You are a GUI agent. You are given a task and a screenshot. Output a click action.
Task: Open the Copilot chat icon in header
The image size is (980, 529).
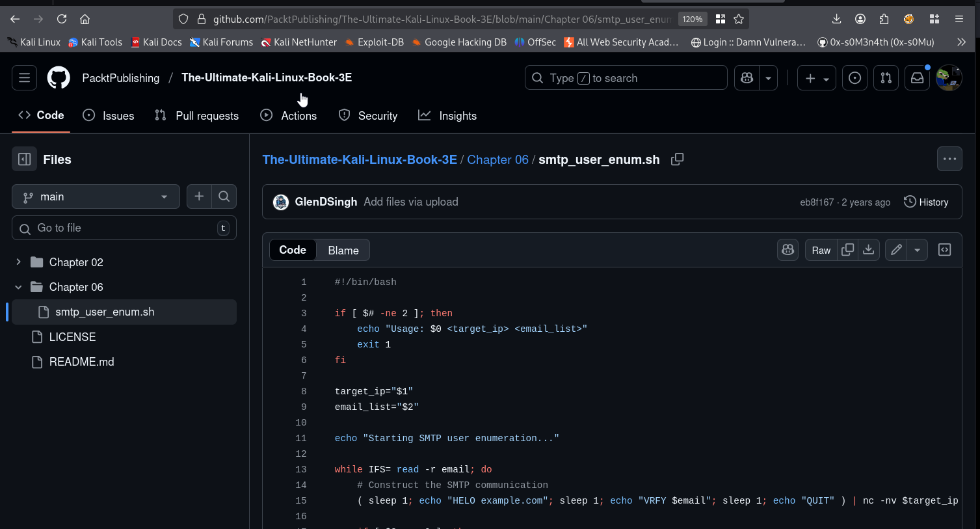click(747, 78)
